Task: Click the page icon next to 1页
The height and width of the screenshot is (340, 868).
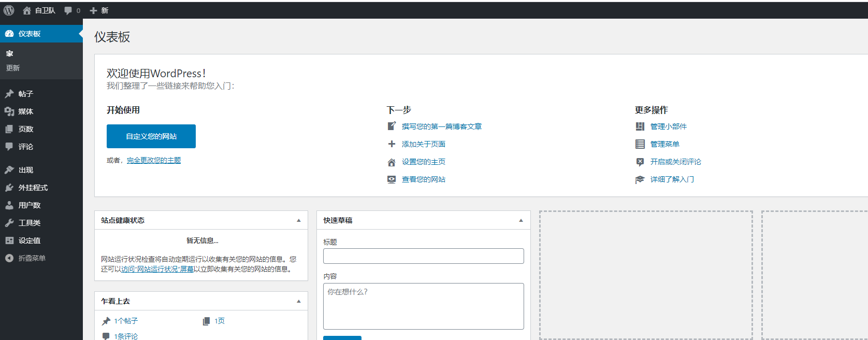Action: click(x=206, y=321)
